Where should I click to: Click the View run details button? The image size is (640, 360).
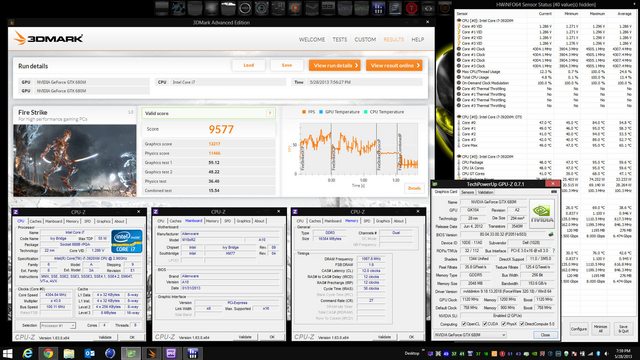[x=335, y=65]
